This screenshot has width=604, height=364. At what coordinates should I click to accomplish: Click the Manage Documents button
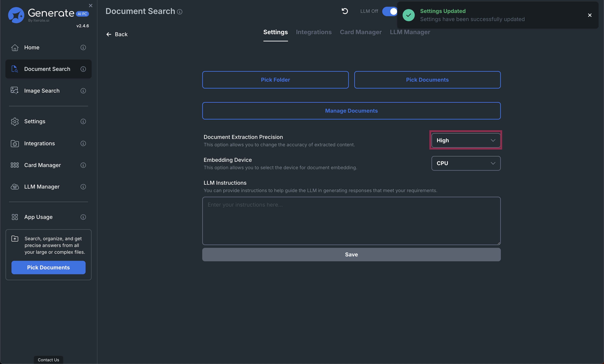(351, 111)
